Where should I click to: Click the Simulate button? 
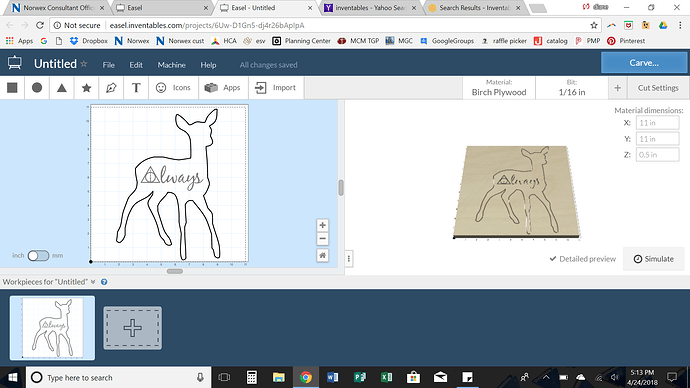(654, 259)
